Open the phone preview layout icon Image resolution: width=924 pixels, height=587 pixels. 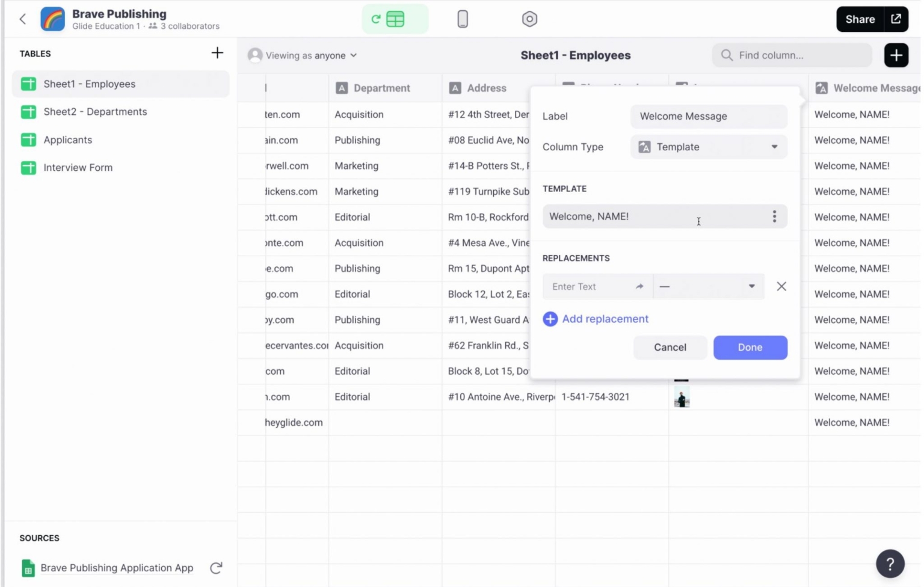pos(463,19)
